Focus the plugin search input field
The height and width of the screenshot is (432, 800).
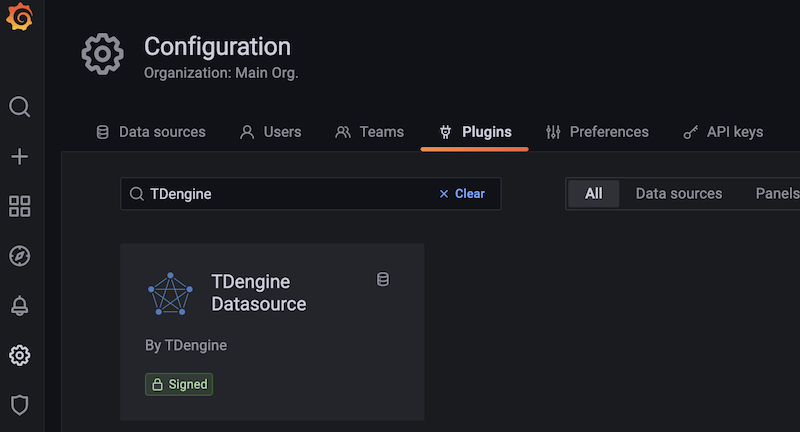click(x=311, y=194)
